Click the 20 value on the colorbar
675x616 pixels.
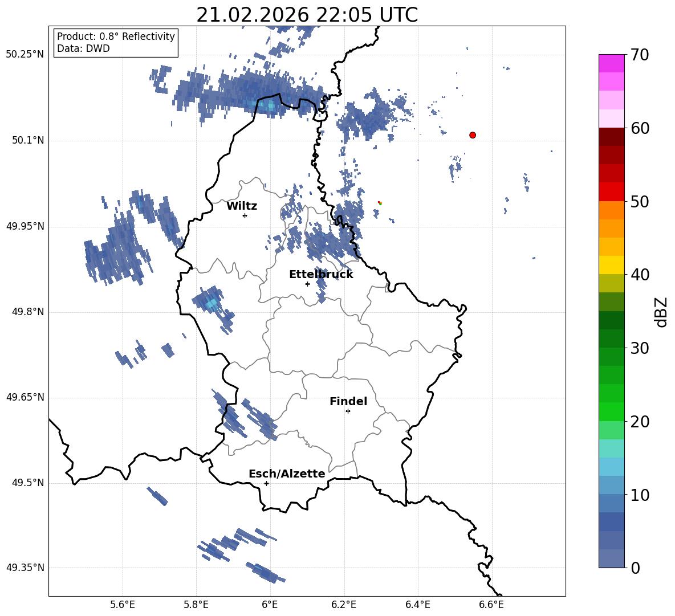[x=640, y=421]
